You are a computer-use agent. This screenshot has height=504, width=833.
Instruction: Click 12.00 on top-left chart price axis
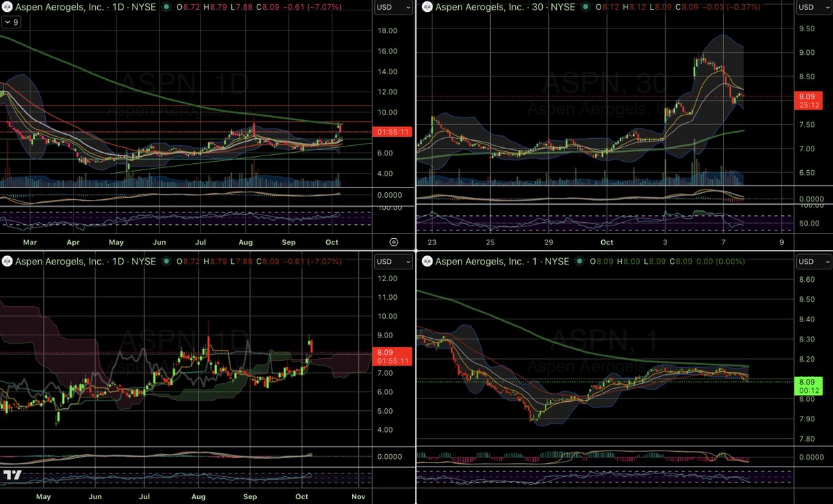[387, 92]
